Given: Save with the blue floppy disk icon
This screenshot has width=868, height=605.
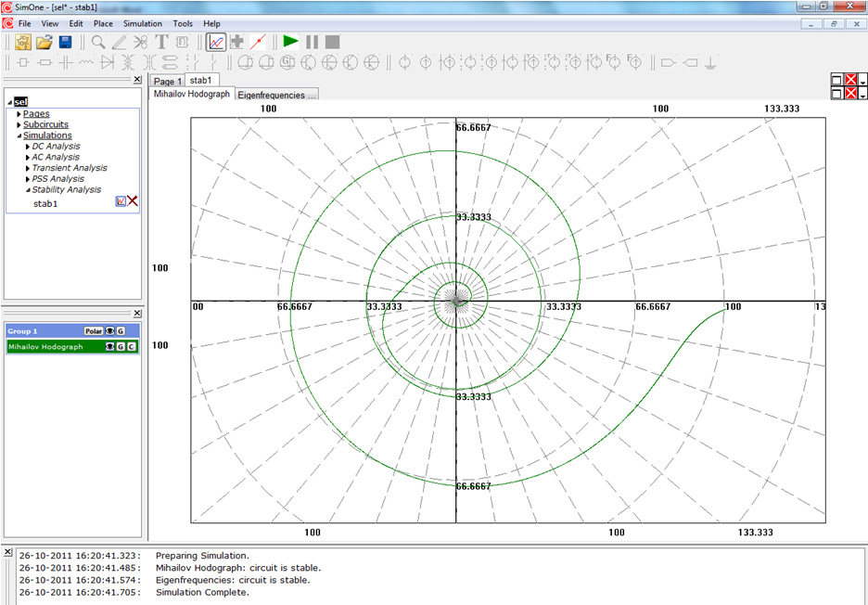Looking at the screenshot, I should (65, 42).
